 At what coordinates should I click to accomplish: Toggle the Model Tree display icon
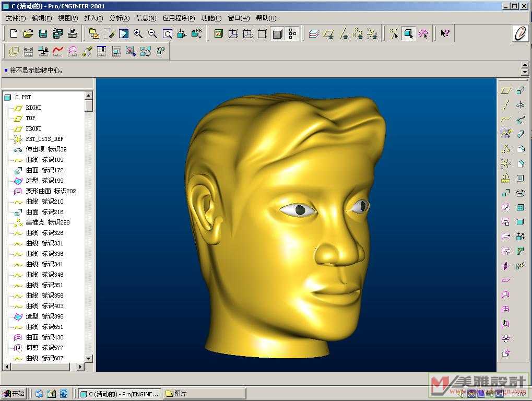(x=292, y=33)
